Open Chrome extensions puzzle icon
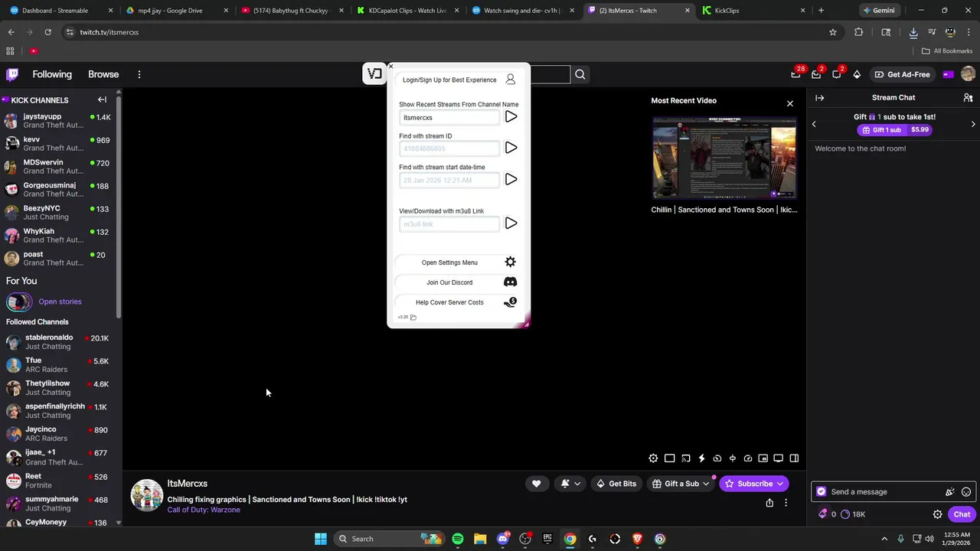 click(858, 32)
